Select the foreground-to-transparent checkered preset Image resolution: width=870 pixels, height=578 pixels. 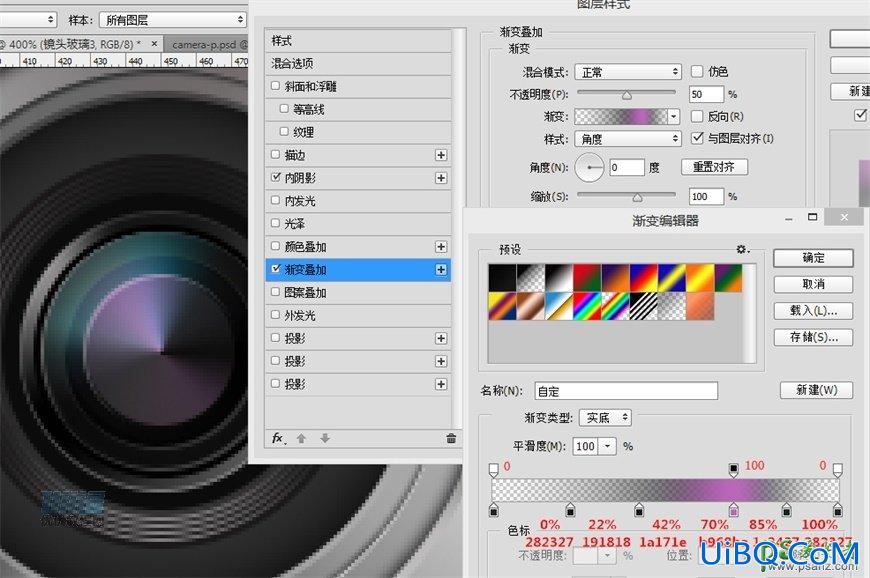[530, 278]
